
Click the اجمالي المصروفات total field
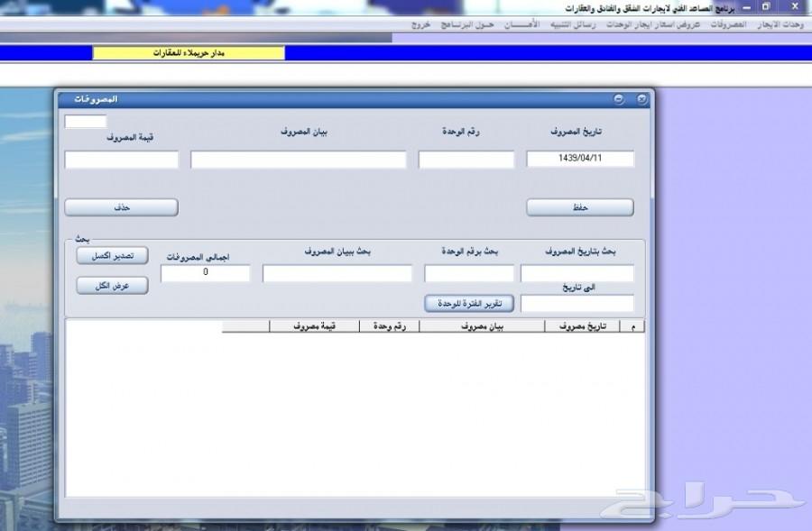206,273
